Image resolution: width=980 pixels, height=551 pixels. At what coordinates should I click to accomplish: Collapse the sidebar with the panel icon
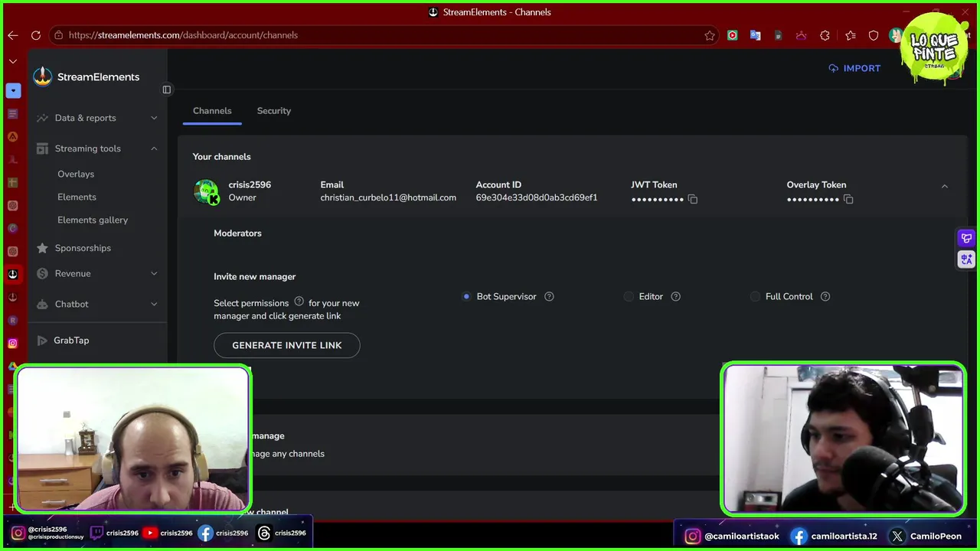[166, 90]
